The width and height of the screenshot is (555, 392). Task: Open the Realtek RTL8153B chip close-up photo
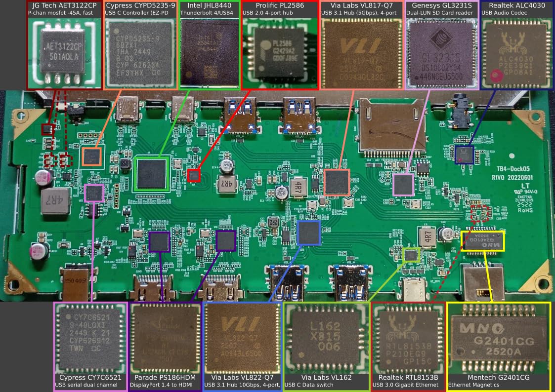[408, 338]
